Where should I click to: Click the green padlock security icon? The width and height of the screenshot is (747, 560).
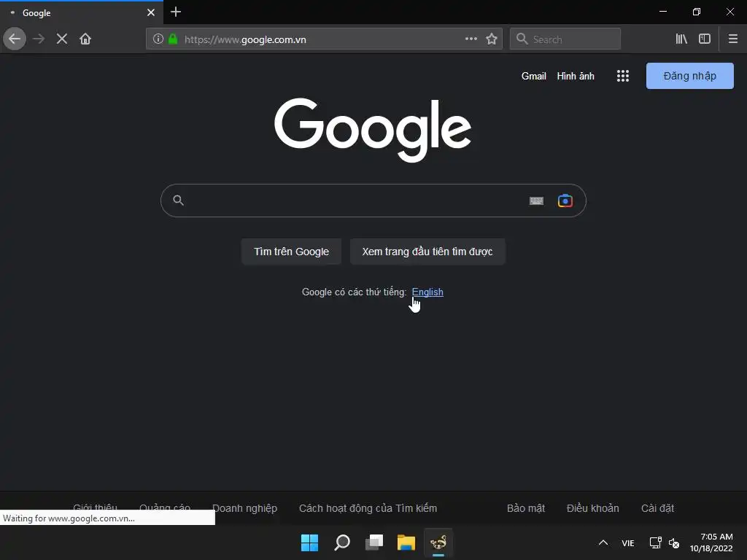(x=173, y=39)
